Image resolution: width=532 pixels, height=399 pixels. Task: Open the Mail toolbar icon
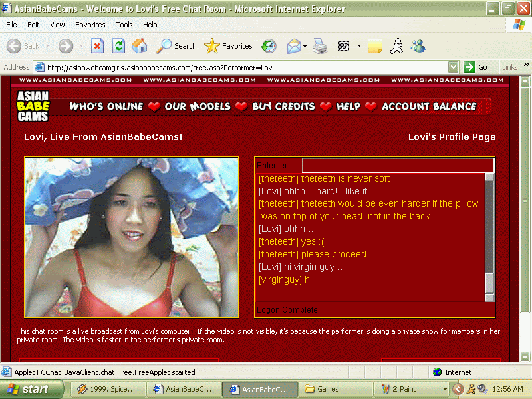click(293, 46)
